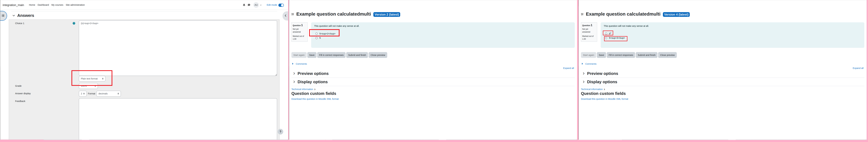Open the Plain text format dropdown
Image resolution: width=868 pixels, height=142 pixels.
coord(92,79)
